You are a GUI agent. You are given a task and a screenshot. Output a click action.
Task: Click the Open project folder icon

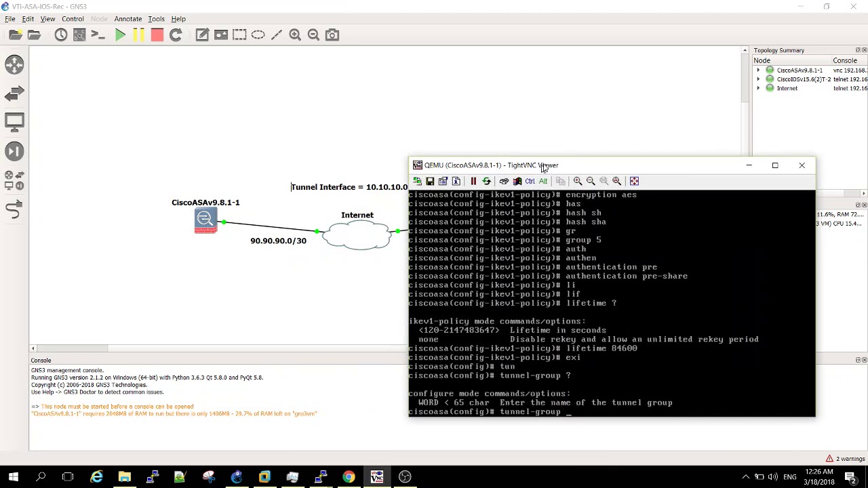pos(34,35)
